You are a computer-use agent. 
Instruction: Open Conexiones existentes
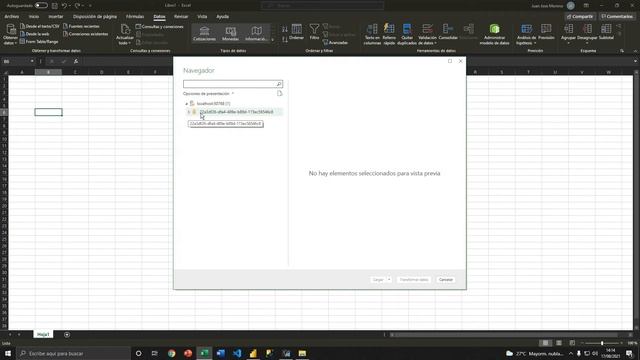tap(85, 34)
